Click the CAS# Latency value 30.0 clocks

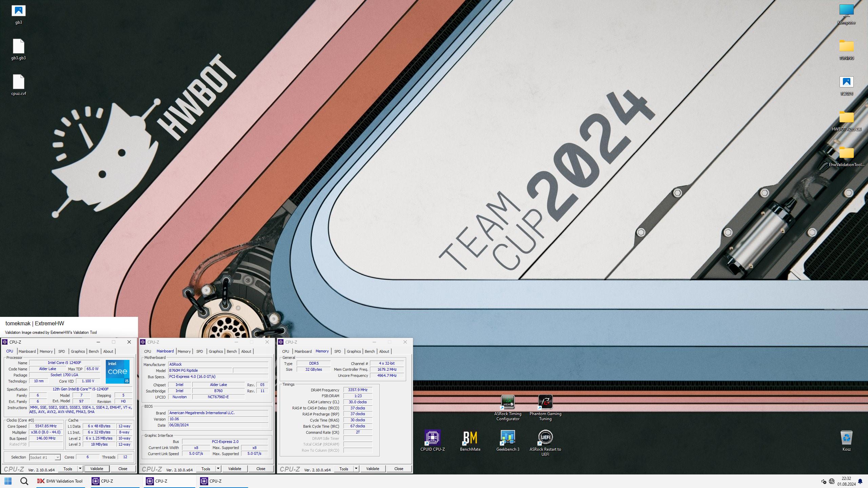click(x=358, y=402)
